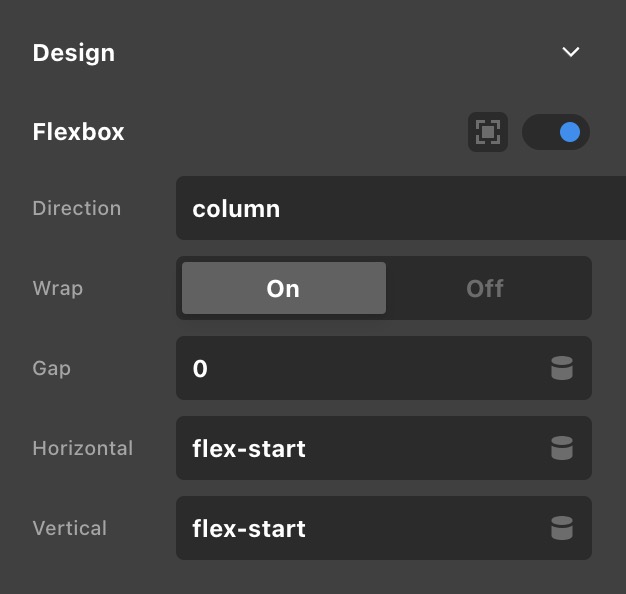The image size is (626, 594).
Task: Click the Vertical label
Action: click(x=70, y=528)
